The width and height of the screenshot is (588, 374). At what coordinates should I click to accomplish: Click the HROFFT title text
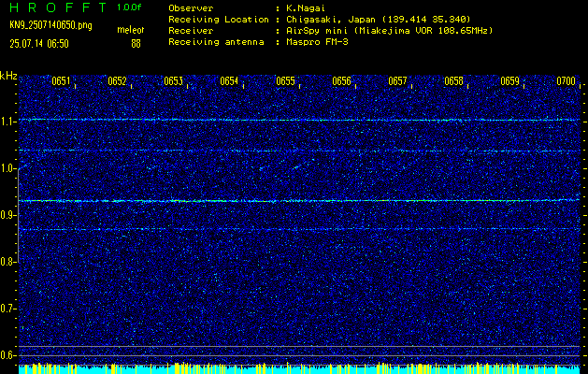coord(58,7)
